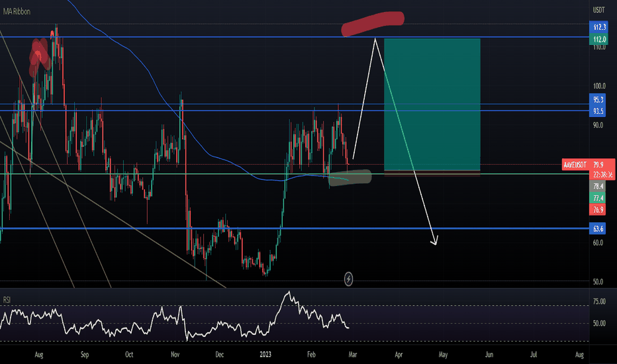The width and height of the screenshot is (617, 364).
Task: Select the green long position box
Action: coord(432,105)
